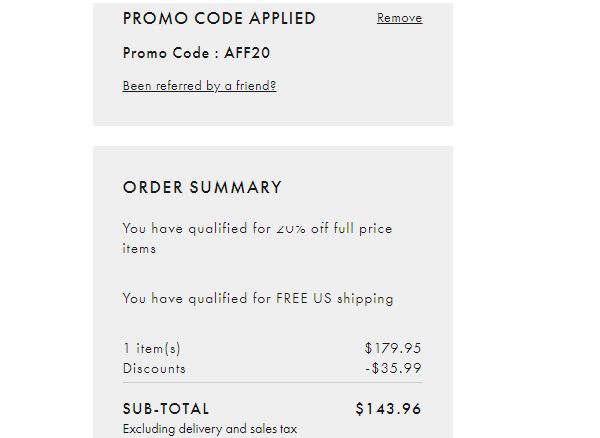Open the 'Been referred by a friend?' link
This screenshot has height=438, width=600.
click(199, 86)
